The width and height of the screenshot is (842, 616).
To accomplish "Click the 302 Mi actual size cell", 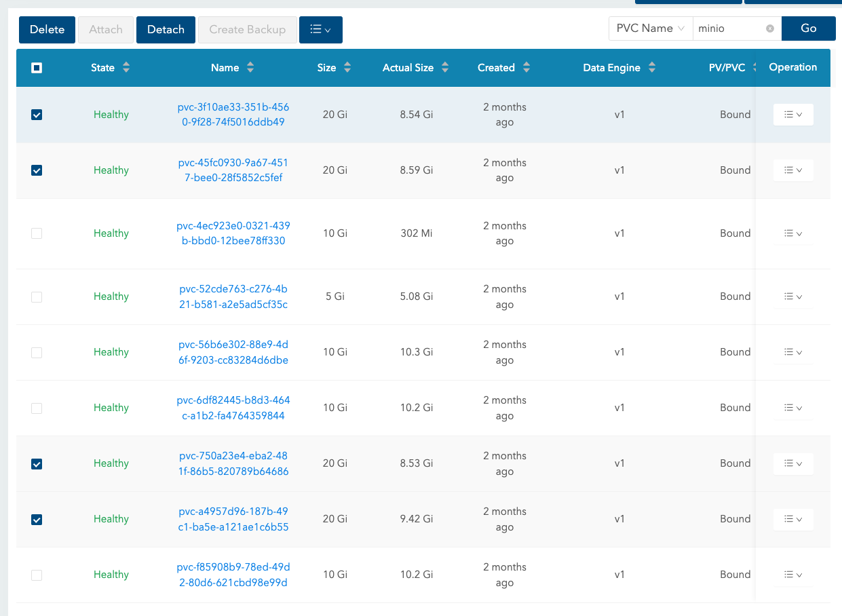I will pyautogui.click(x=417, y=233).
